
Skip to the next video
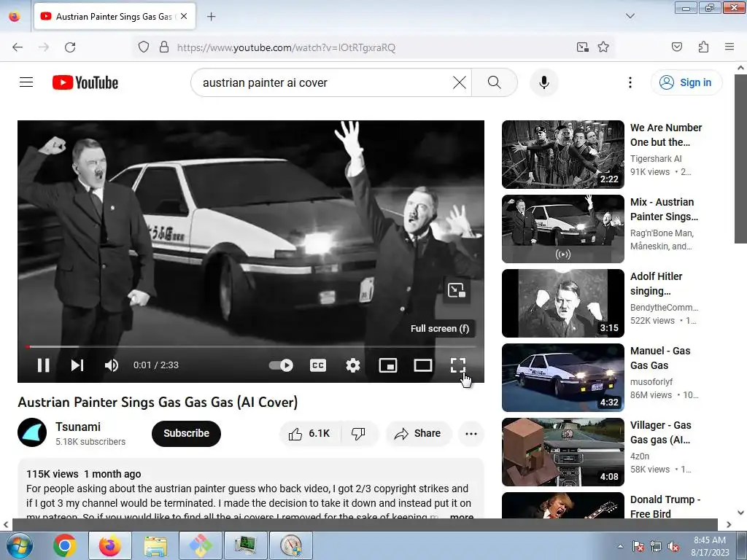click(x=77, y=365)
